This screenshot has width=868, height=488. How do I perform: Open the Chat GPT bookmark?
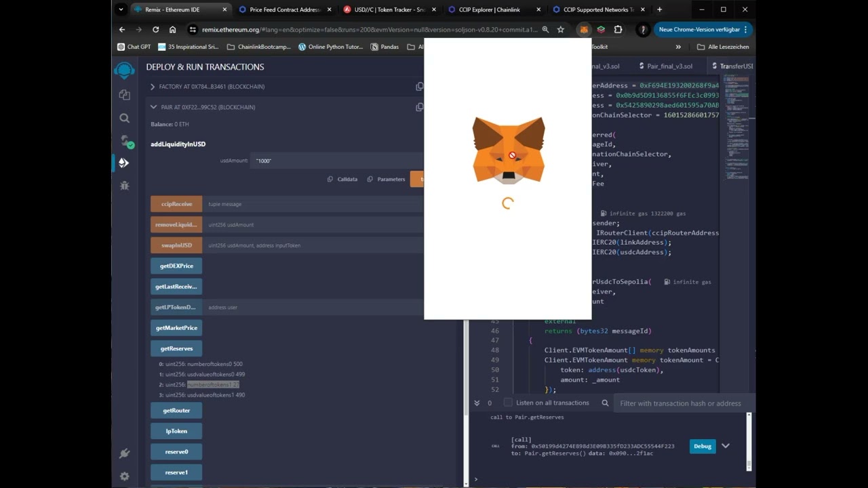point(134,47)
